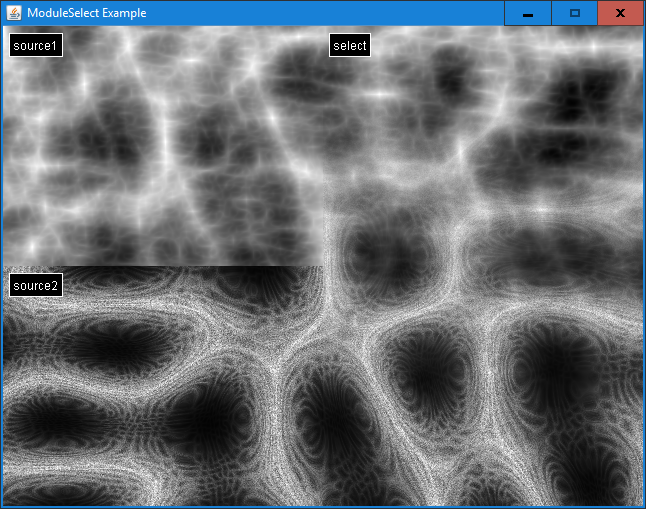Click the Java coffee cup icon in title bar
Screen dimensions: 646x509
tap(14, 13)
